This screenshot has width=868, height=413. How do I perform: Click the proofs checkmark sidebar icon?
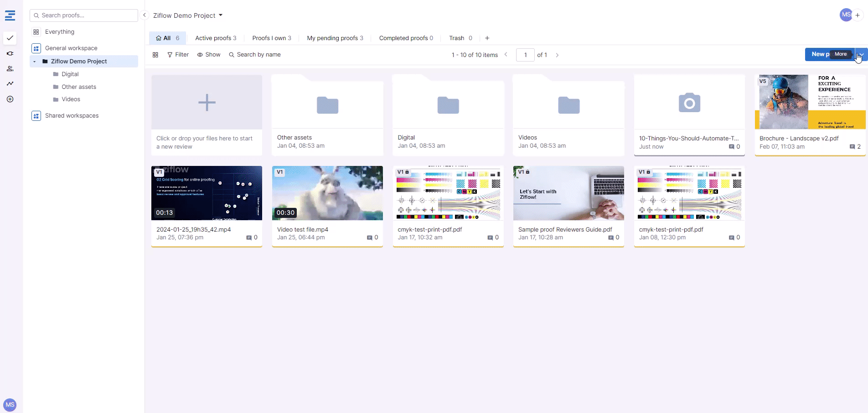(10, 38)
